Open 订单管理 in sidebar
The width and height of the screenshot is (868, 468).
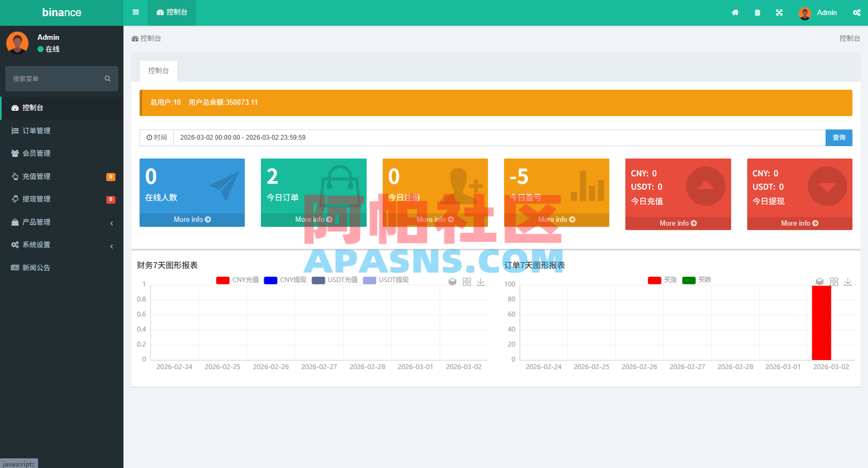pos(62,131)
